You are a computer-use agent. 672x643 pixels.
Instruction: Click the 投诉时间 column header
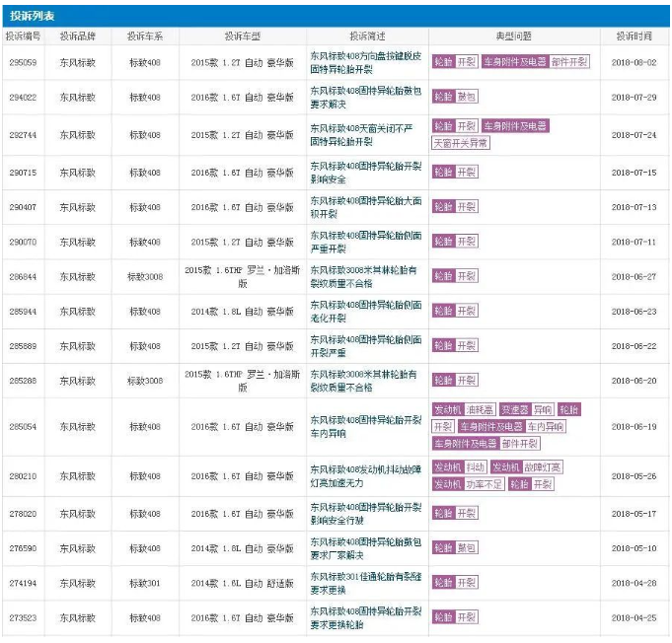(x=635, y=36)
